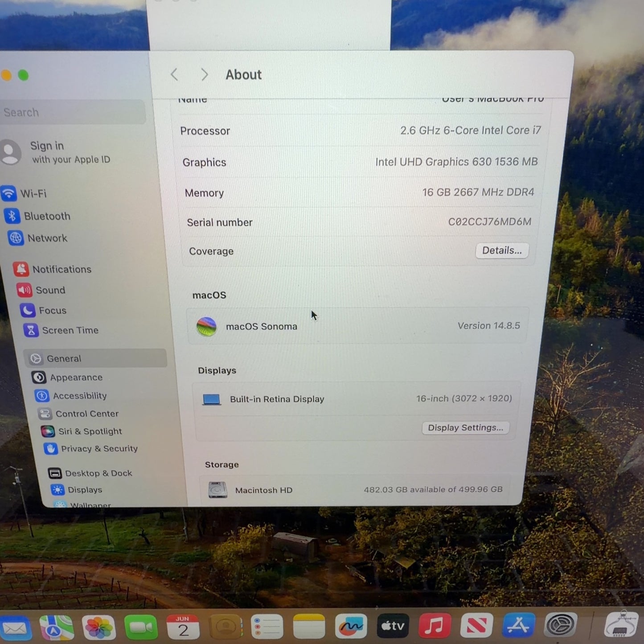Go forward using the right chevron
The image size is (644, 644).
pos(204,74)
